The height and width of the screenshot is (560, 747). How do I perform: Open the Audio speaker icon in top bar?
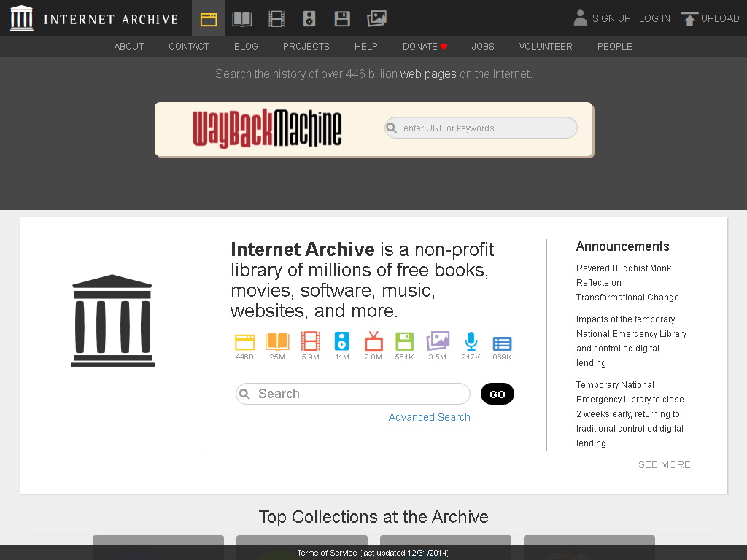309,19
